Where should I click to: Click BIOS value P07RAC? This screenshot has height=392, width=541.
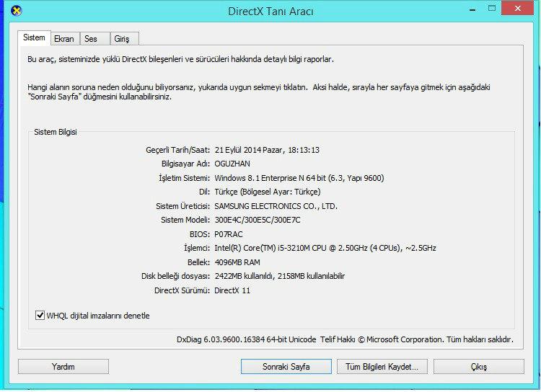(229, 234)
